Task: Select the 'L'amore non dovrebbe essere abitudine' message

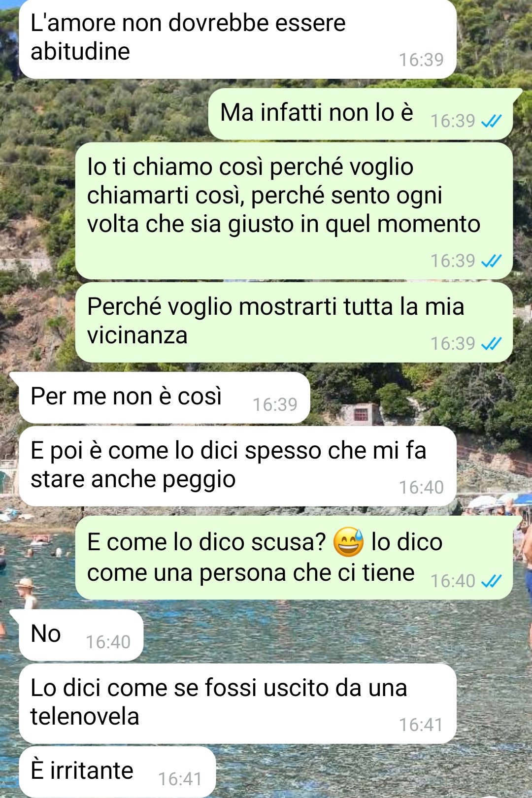Action: pos(237,39)
